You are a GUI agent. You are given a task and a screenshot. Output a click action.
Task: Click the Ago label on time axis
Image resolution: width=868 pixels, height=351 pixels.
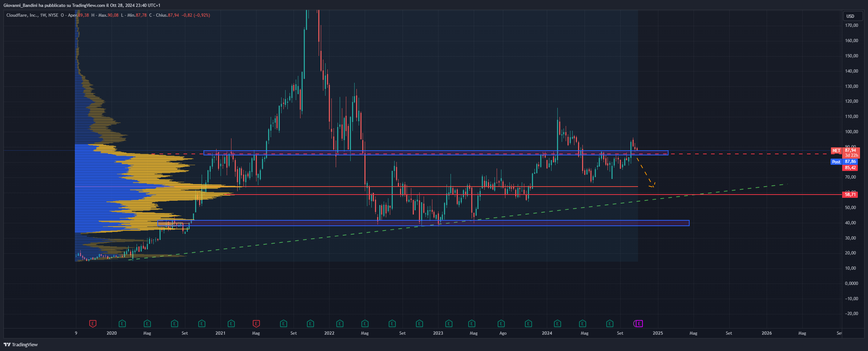(502, 333)
